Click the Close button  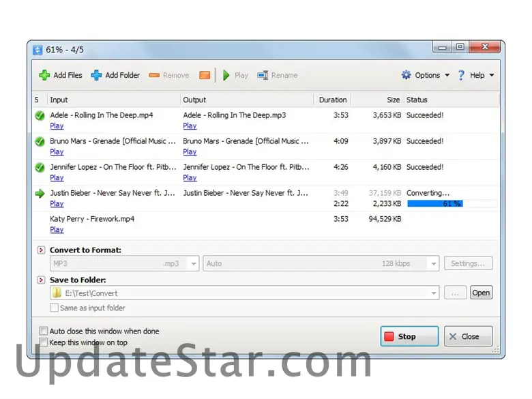click(x=468, y=336)
